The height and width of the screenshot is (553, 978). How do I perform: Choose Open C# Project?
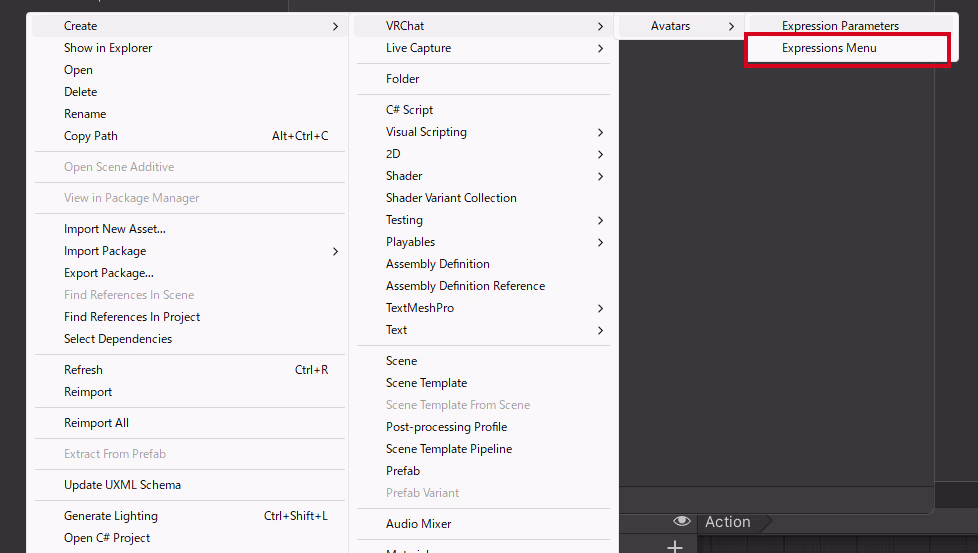point(190,538)
